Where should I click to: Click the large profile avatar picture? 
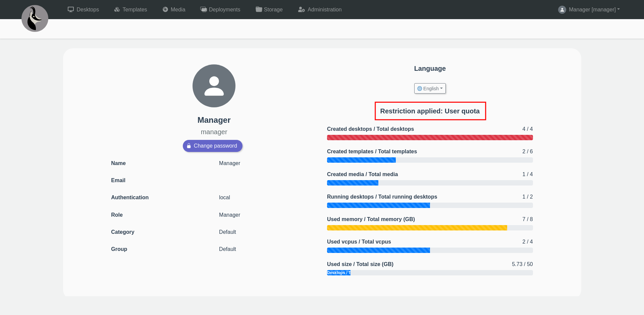(214, 86)
